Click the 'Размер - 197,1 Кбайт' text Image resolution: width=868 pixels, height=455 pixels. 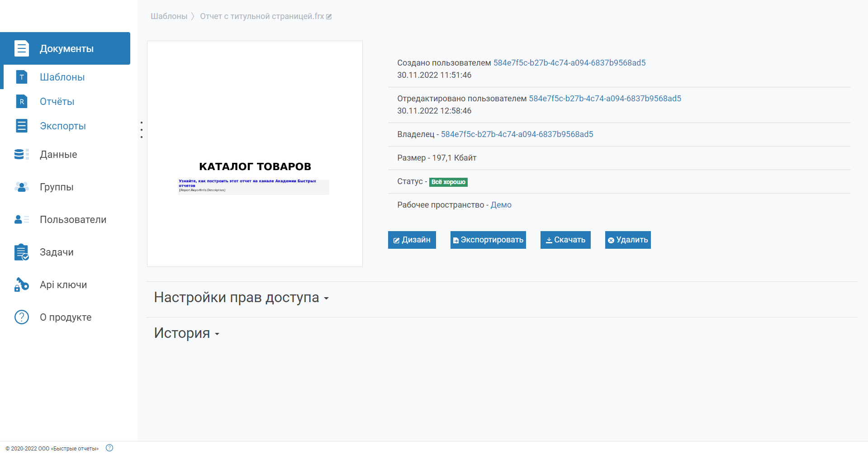pos(437,158)
